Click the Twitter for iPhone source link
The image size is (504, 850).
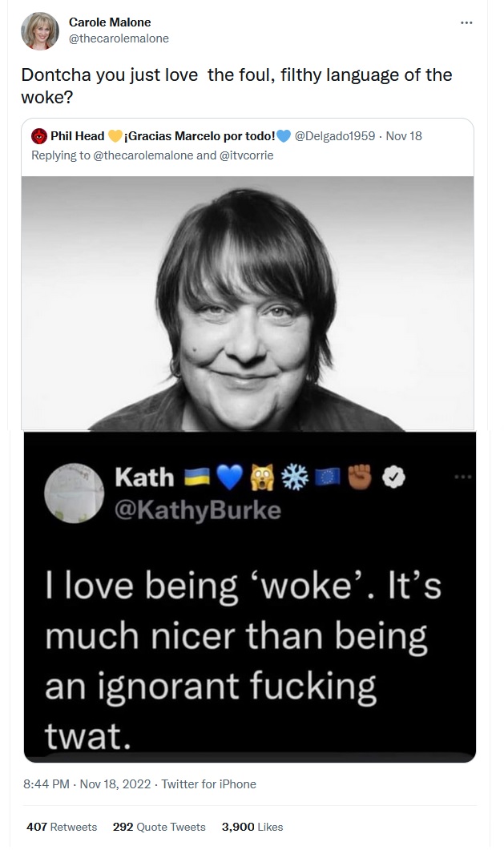(209, 784)
